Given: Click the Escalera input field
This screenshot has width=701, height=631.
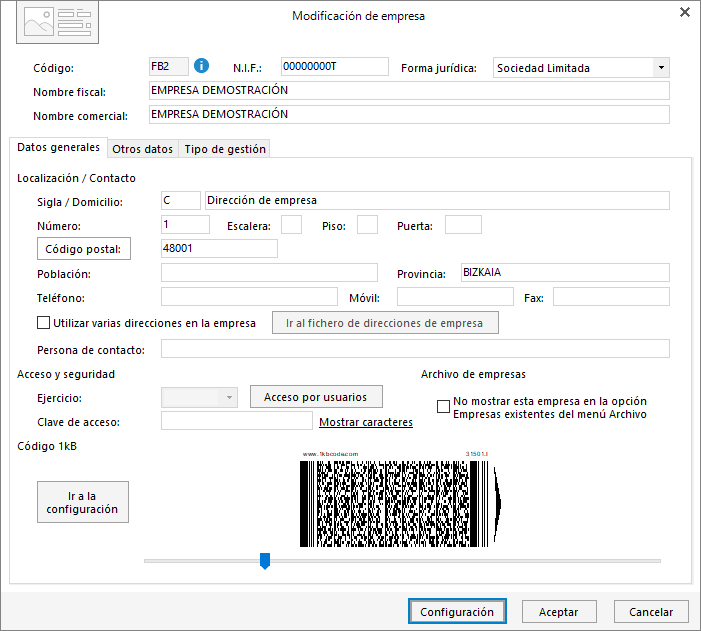Looking at the screenshot, I should click(291, 224).
